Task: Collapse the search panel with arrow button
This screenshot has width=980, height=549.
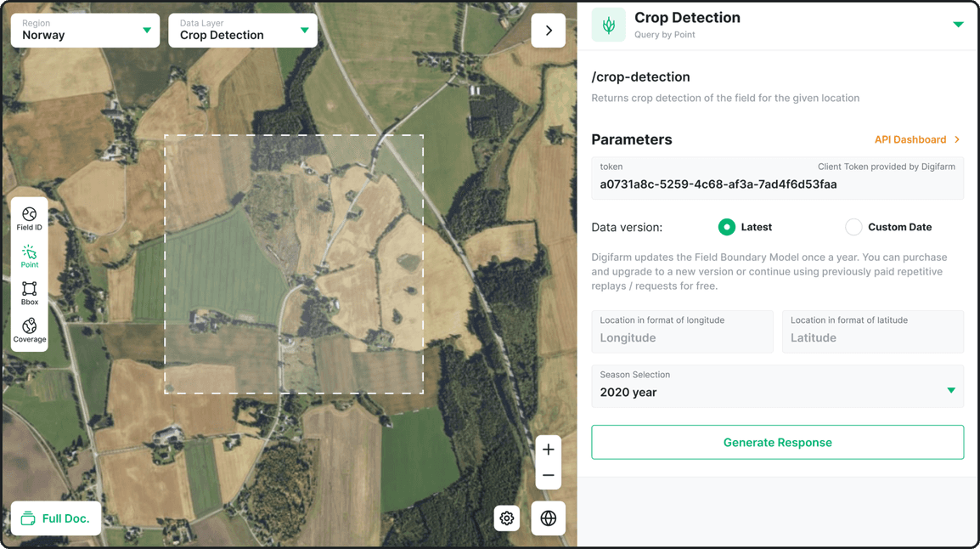Action: pyautogui.click(x=548, y=30)
